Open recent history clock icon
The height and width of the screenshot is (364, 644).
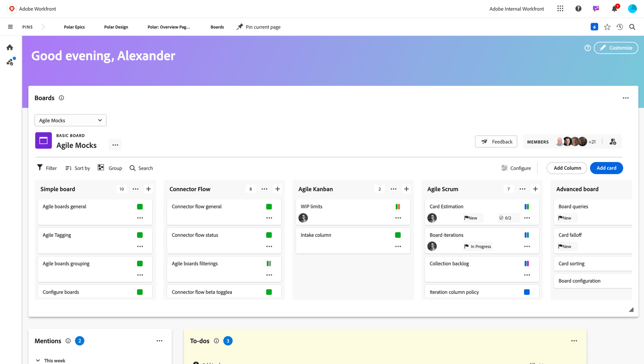(x=620, y=27)
